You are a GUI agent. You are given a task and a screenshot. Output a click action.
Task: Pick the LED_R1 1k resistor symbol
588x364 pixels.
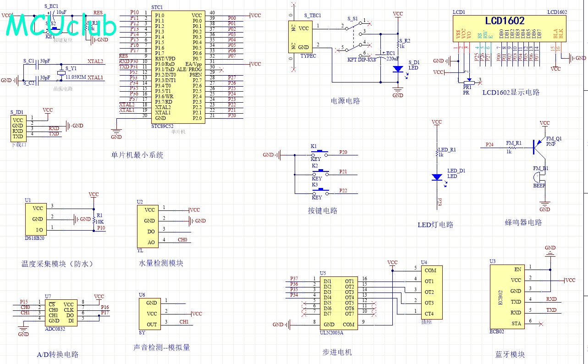pos(437,154)
